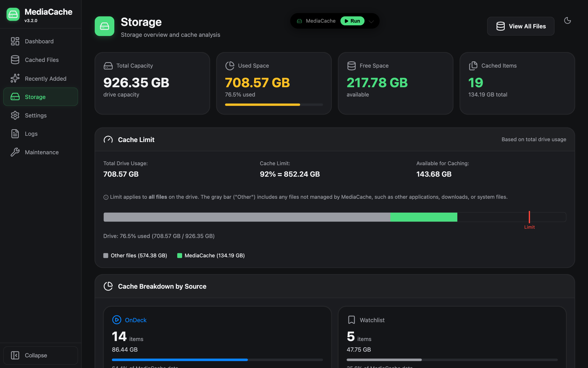Click the Cached Files database icon
Screen dimensions: 588x368
point(15,60)
